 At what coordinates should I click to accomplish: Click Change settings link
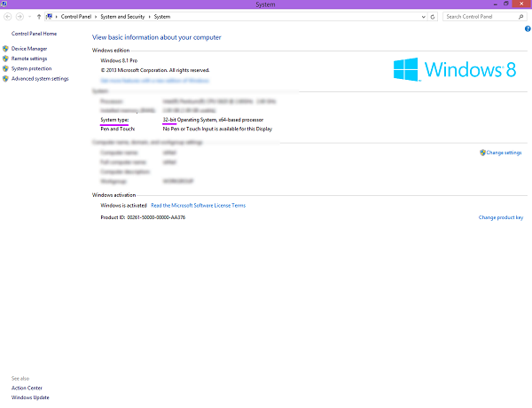tap(505, 153)
